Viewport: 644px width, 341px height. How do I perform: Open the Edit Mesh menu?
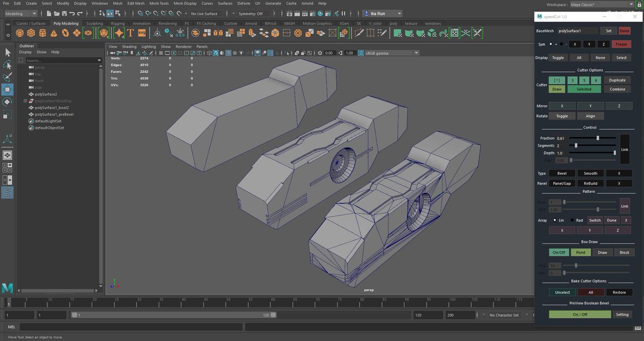(x=136, y=3)
